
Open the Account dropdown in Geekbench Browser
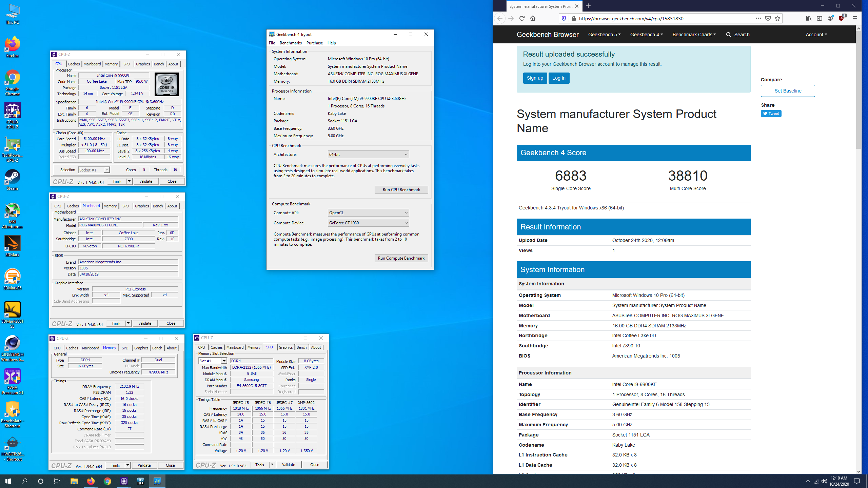coord(816,35)
